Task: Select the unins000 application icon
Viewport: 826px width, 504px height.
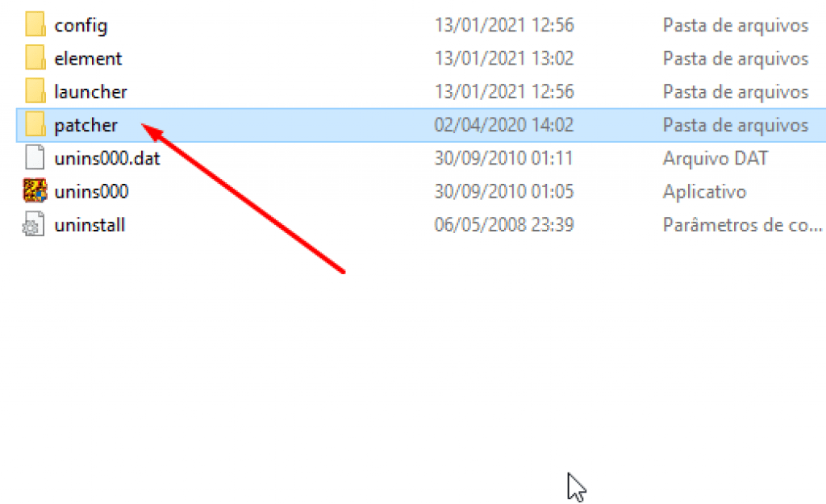Action: [35, 190]
